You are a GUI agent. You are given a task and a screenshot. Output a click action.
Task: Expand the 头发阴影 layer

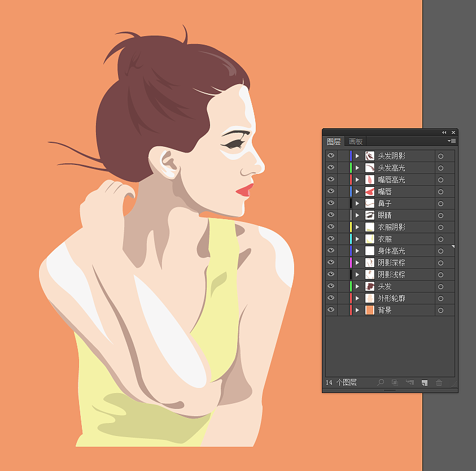tap(357, 156)
